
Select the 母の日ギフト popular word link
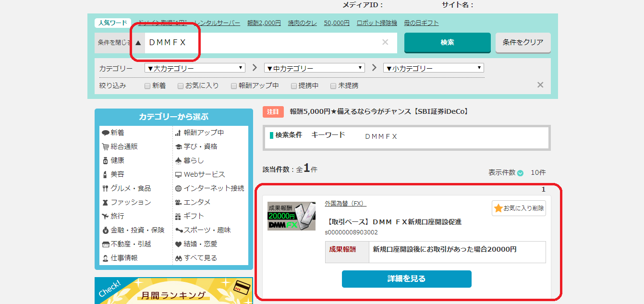[x=421, y=23]
